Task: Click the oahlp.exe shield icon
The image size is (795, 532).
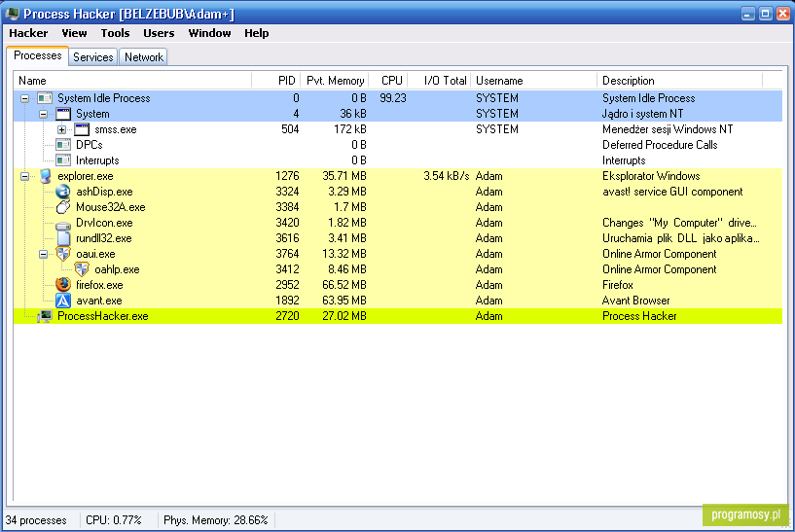Action: click(x=82, y=269)
